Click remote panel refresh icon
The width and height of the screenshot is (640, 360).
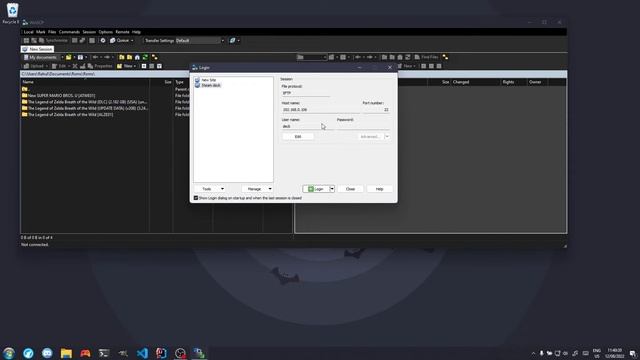(408, 57)
